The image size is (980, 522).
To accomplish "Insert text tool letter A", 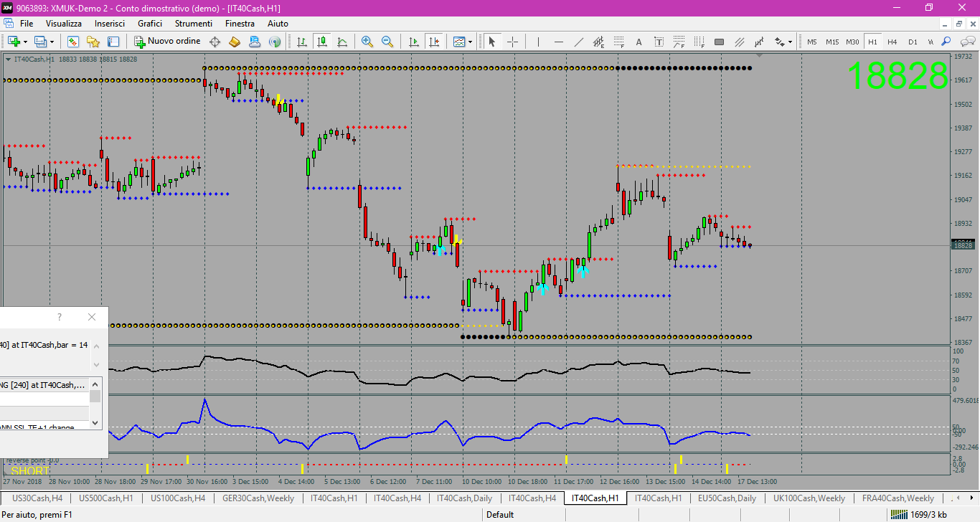I will click(x=639, y=42).
